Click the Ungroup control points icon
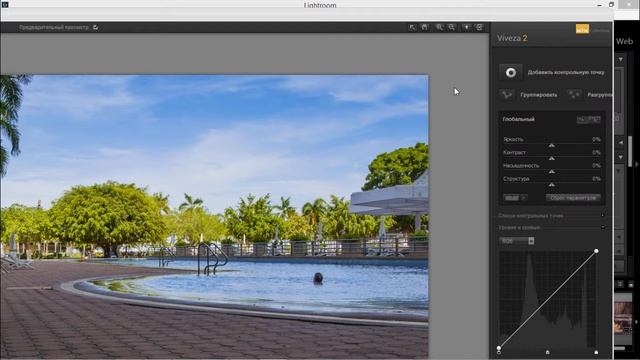The image size is (640, 360). tap(574, 95)
